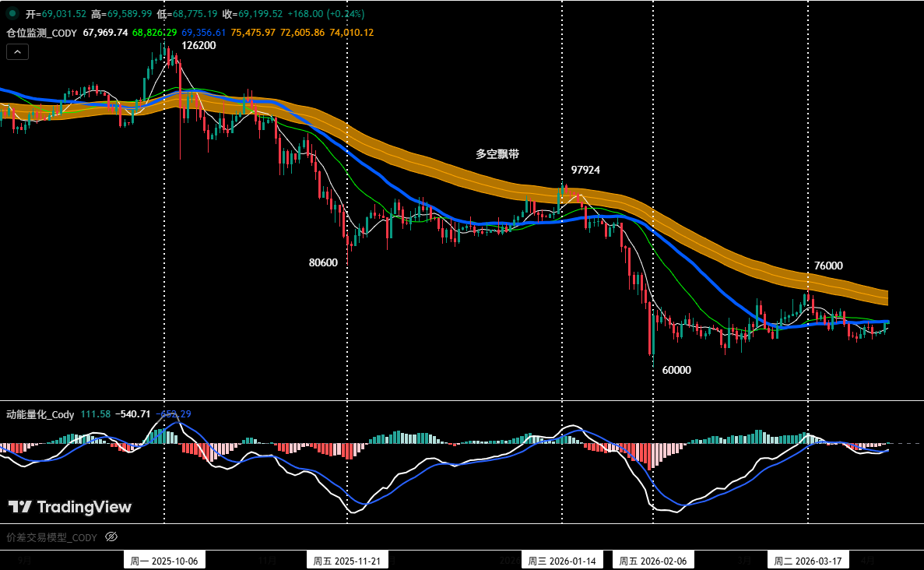
Task: Click the crossed-eye icon beside 价差交易模型_CODY
Action: pos(111,537)
